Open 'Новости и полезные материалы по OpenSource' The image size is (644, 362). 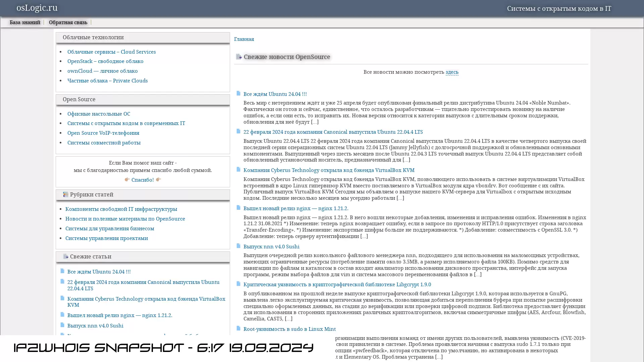click(x=125, y=219)
